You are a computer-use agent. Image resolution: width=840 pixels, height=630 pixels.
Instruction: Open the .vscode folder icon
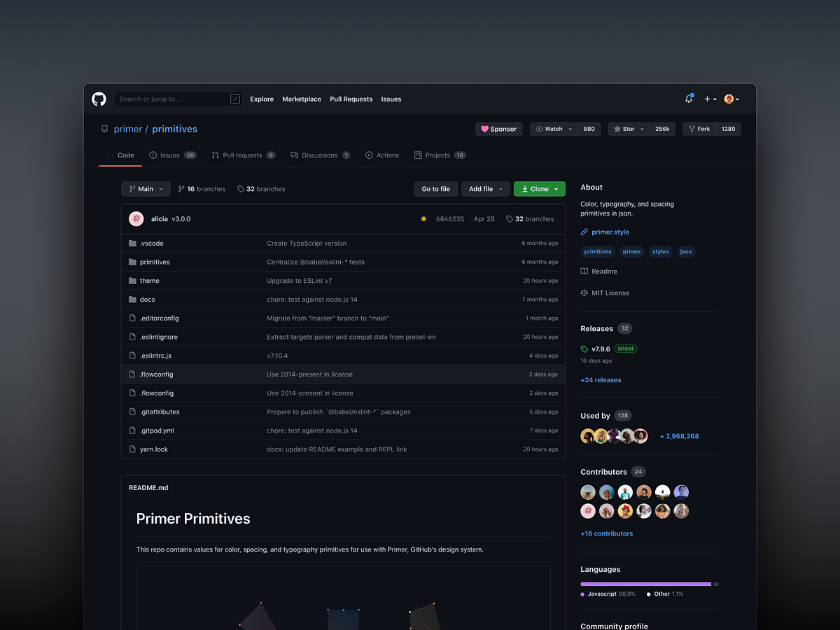click(132, 243)
